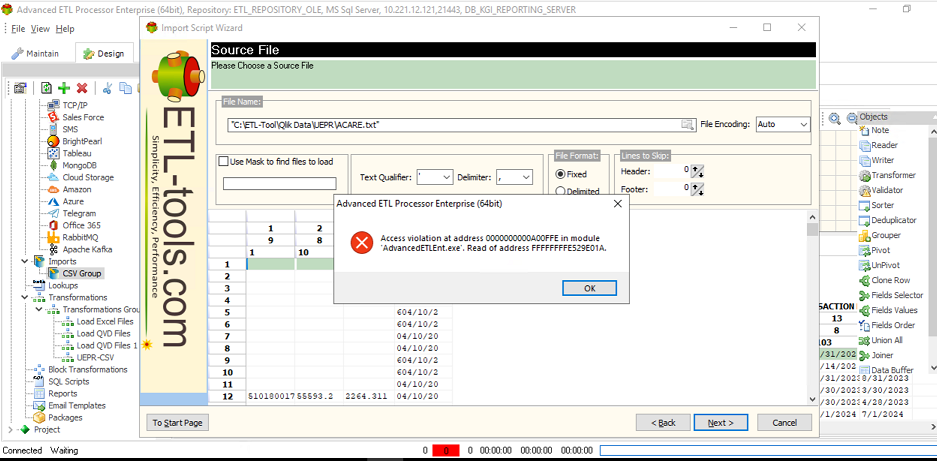Select the Azure tree icon
Viewport: 937px width, 461px height.
pos(53,202)
